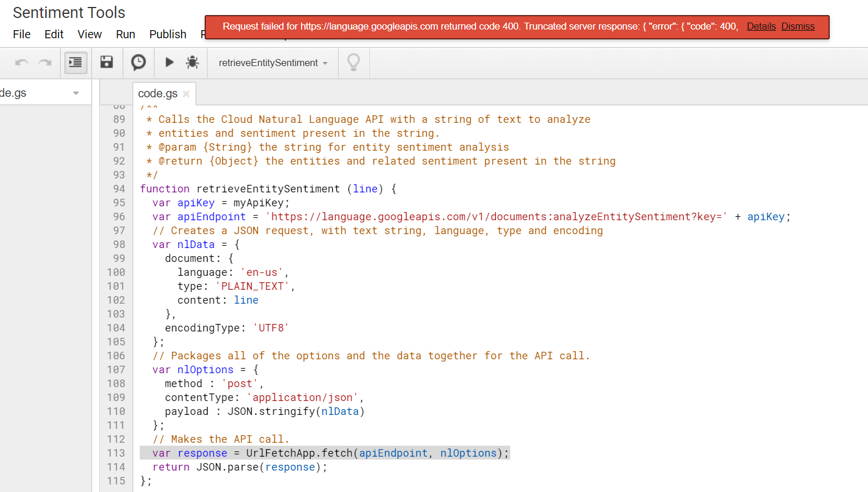Open the View menu
Screen dimensions: 868x492
pyautogui.click(x=90, y=34)
